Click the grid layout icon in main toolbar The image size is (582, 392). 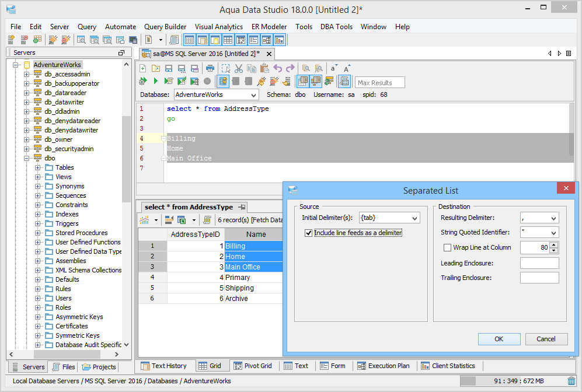(x=228, y=39)
